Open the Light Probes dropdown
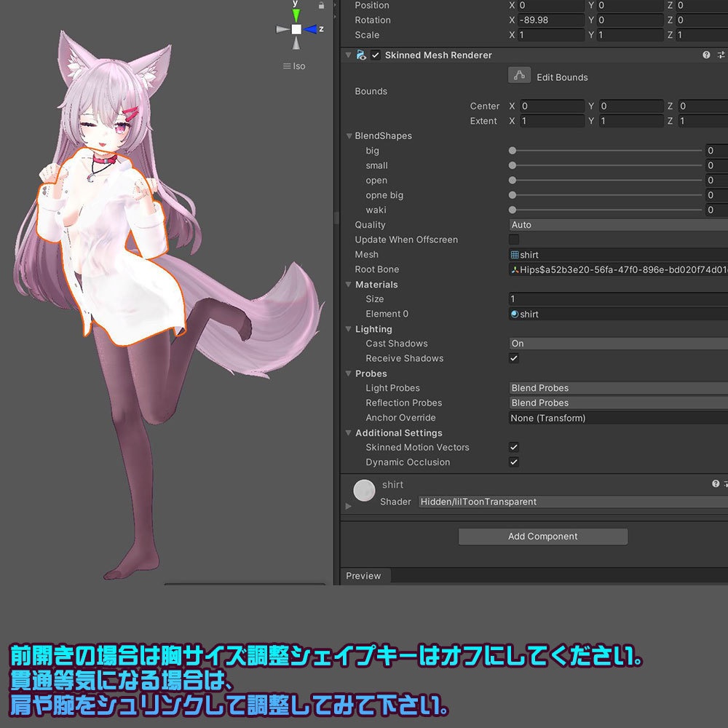Viewport: 728px width, 728px height. coord(618,388)
